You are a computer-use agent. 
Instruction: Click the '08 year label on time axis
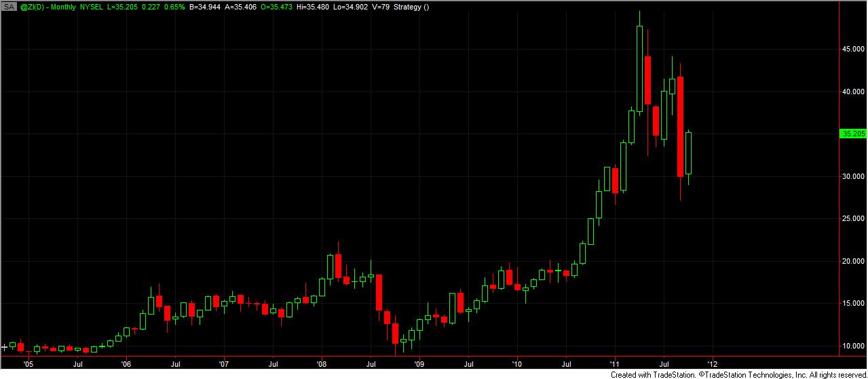[322, 363]
